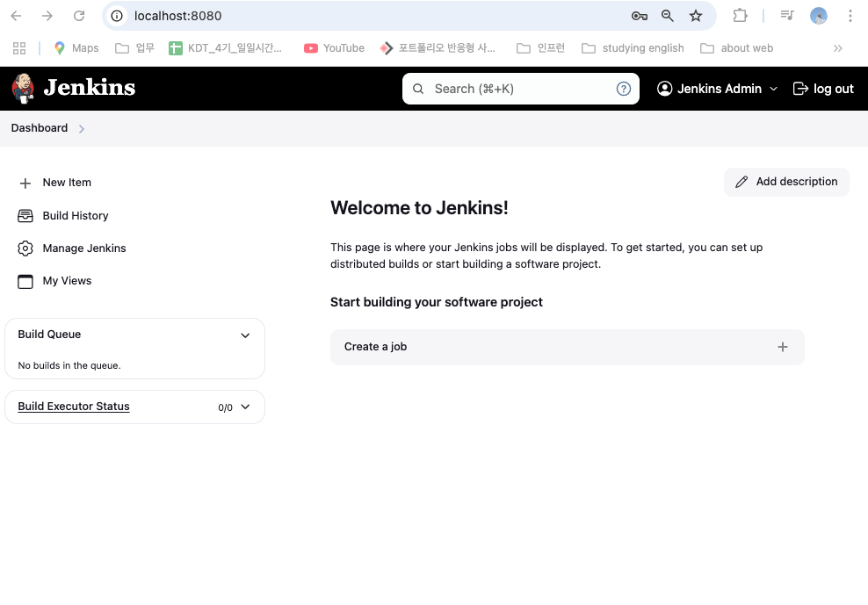Click the 0/0 executor count

225,407
